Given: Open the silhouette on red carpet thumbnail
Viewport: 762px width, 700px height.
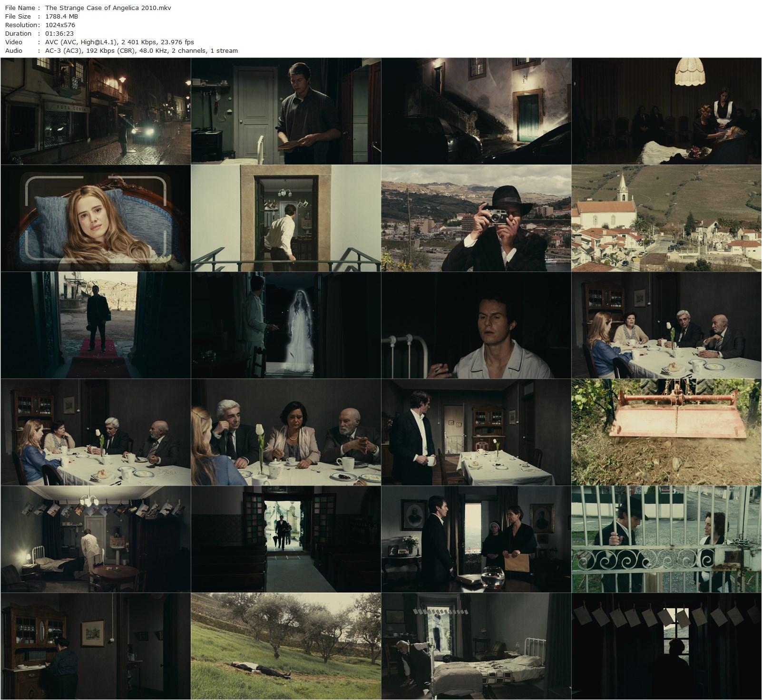Looking at the screenshot, I should coord(96,325).
